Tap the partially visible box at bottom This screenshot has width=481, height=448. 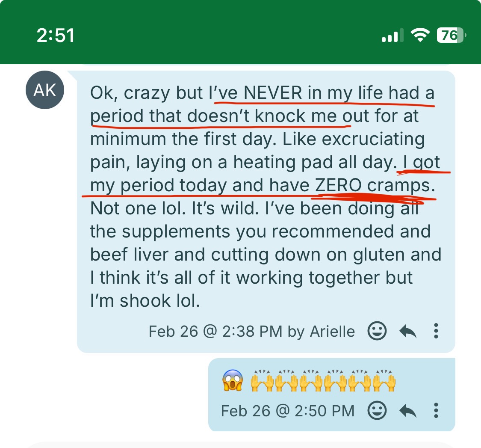tap(240, 445)
